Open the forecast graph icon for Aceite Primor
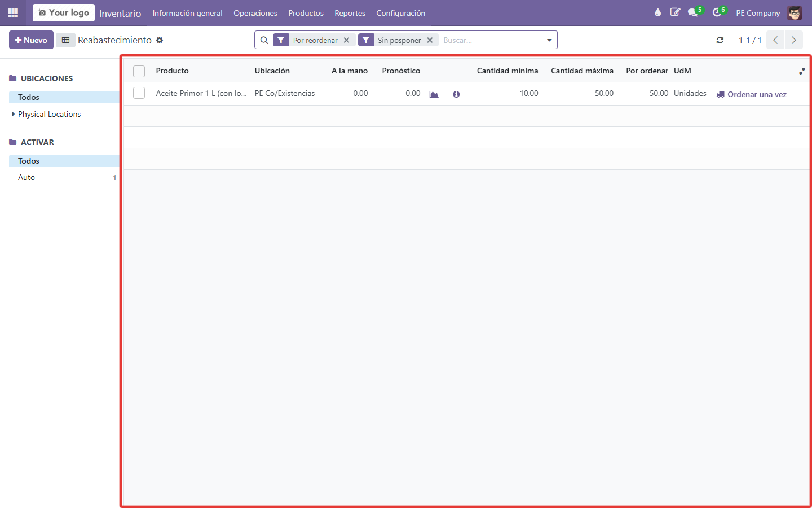 point(434,94)
